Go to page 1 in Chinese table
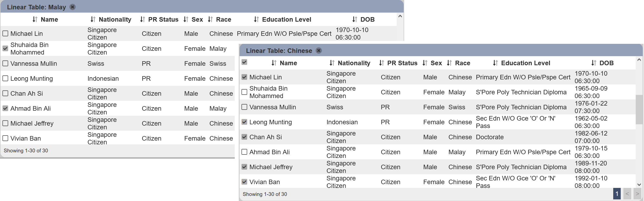Screen dimensions: 644x201 617,194
